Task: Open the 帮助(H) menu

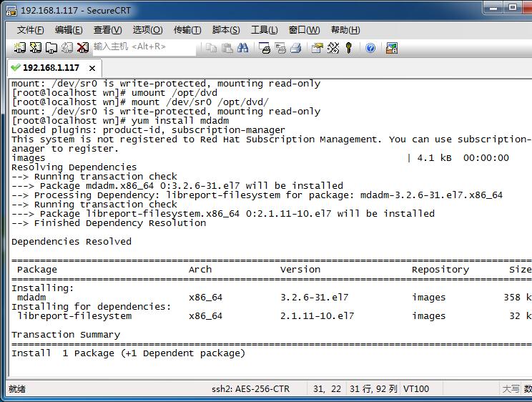Action: click(345, 30)
